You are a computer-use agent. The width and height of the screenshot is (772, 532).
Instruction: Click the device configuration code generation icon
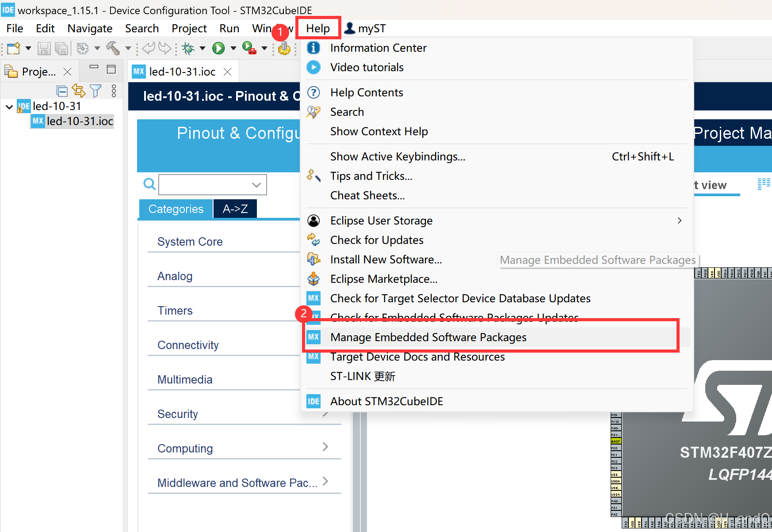point(284,48)
